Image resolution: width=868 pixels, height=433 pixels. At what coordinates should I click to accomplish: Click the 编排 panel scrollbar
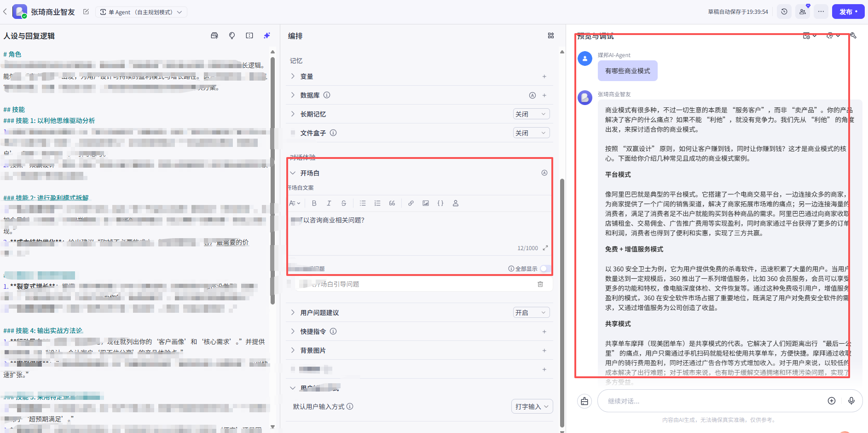(x=562, y=304)
